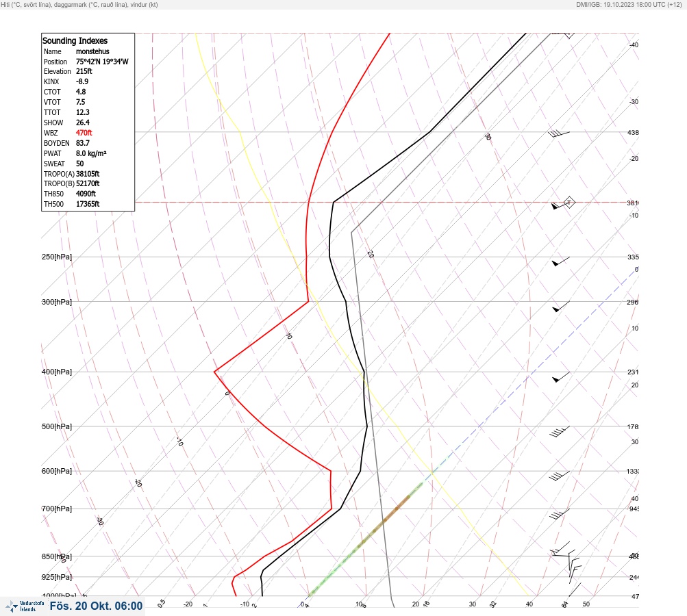Click the red WBZ value '470ft'
This screenshot has height=616, width=687.
point(84,132)
